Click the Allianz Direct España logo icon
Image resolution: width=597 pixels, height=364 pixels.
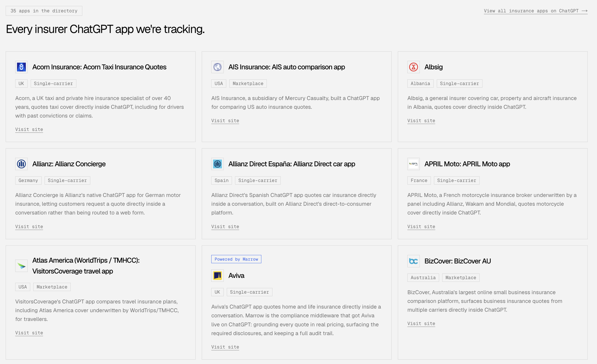(217, 164)
